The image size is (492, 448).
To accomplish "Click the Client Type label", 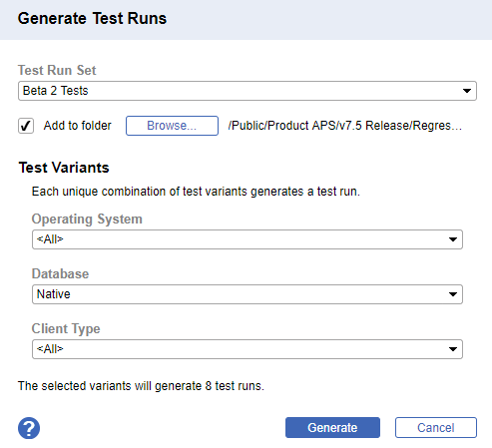I will [x=66, y=329].
